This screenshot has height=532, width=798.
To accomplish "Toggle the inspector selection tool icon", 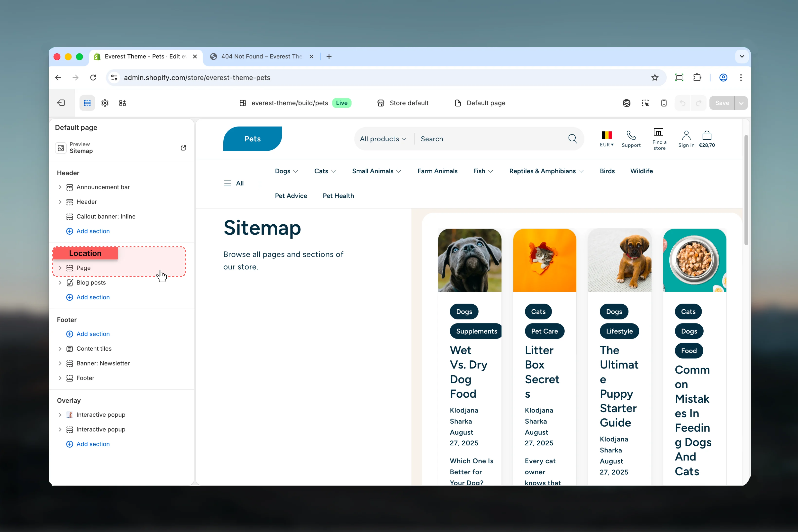I will point(645,103).
